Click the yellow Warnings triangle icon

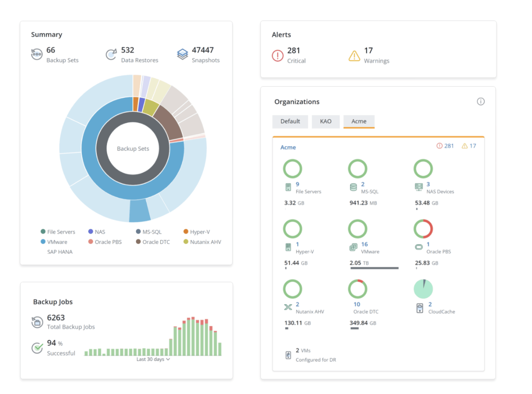click(x=354, y=56)
